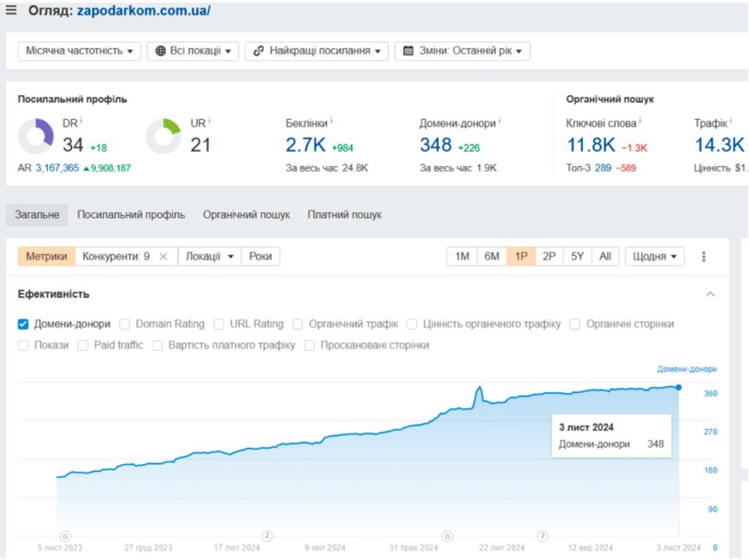
Task: Open three-dot chart options menu
Action: 704,257
